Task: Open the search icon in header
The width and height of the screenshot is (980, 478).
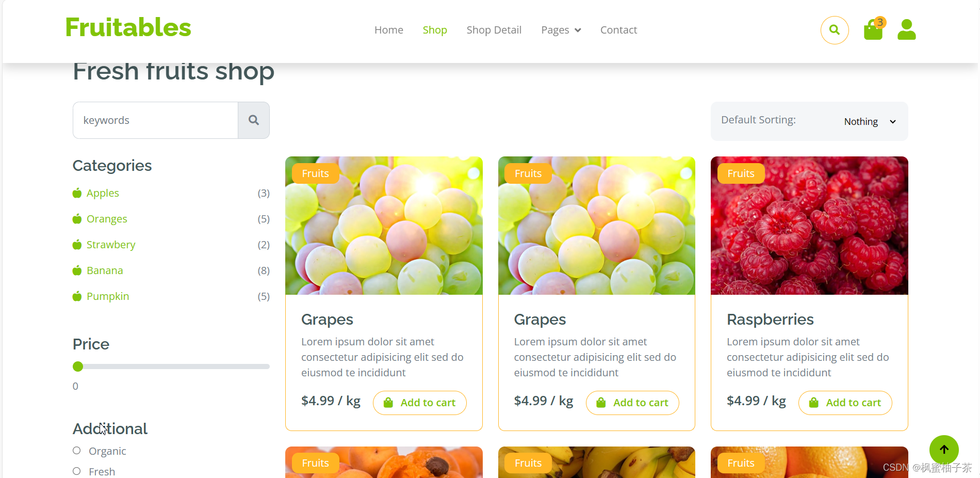Action: [834, 30]
